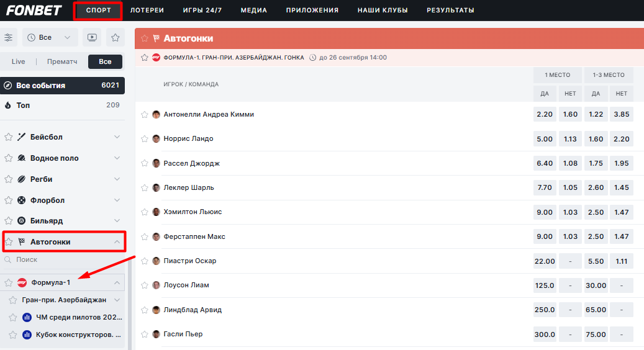Click the Водное поло icon
This screenshot has height=350, width=644.
(x=22, y=158)
